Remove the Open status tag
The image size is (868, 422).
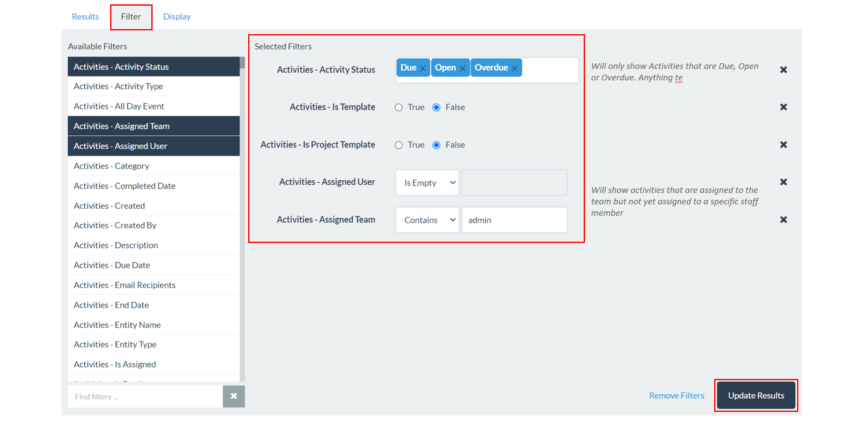click(x=463, y=68)
